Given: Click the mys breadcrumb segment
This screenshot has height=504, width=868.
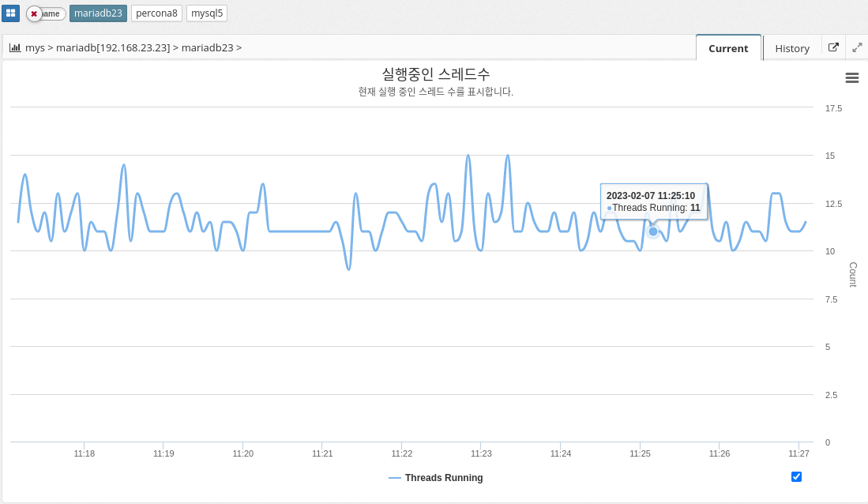Looking at the screenshot, I should coord(35,47).
